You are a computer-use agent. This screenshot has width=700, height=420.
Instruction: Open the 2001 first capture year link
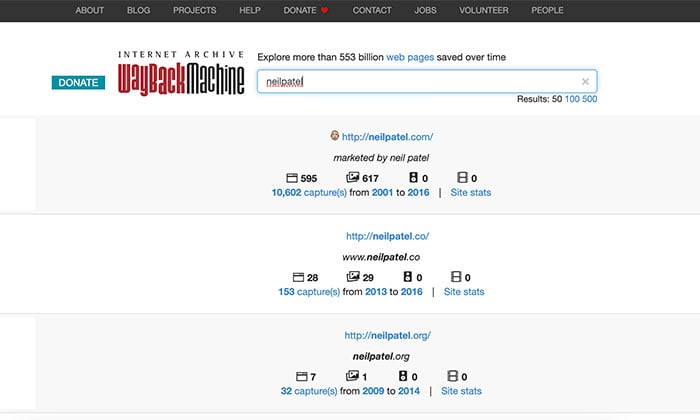click(382, 192)
